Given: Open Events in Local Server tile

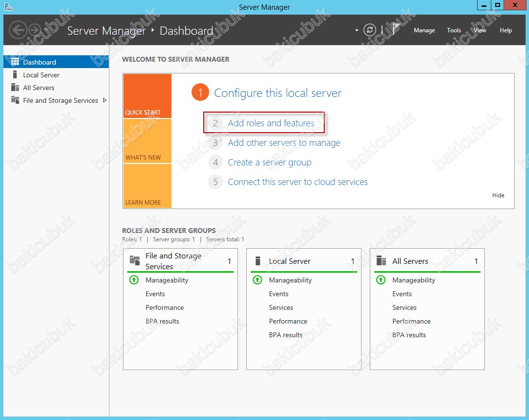Looking at the screenshot, I should [279, 294].
